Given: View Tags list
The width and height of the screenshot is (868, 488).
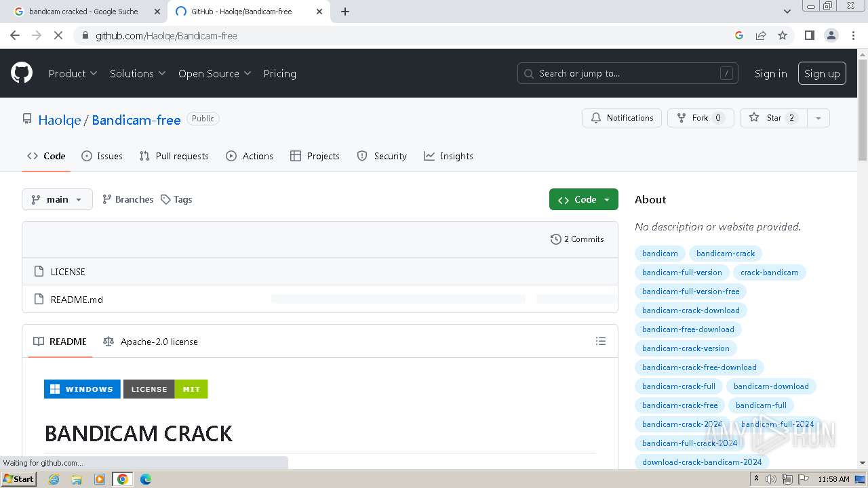Looking at the screenshot, I should (176, 199).
